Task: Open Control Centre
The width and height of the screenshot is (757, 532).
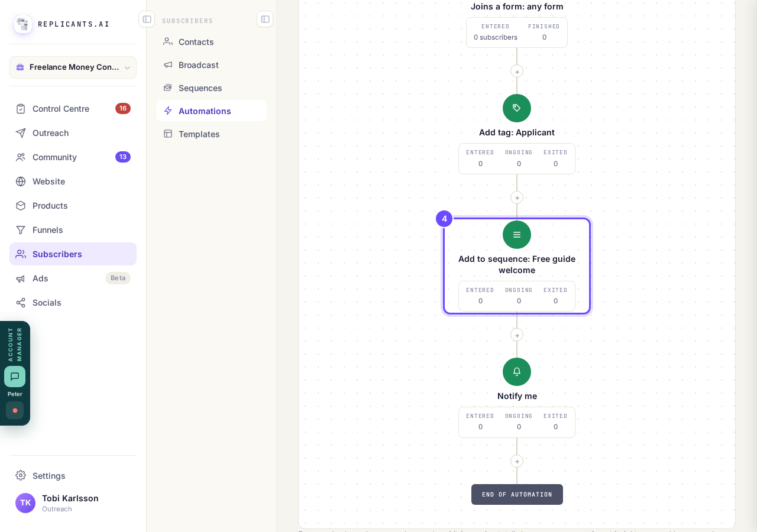Action: pos(73,109)
